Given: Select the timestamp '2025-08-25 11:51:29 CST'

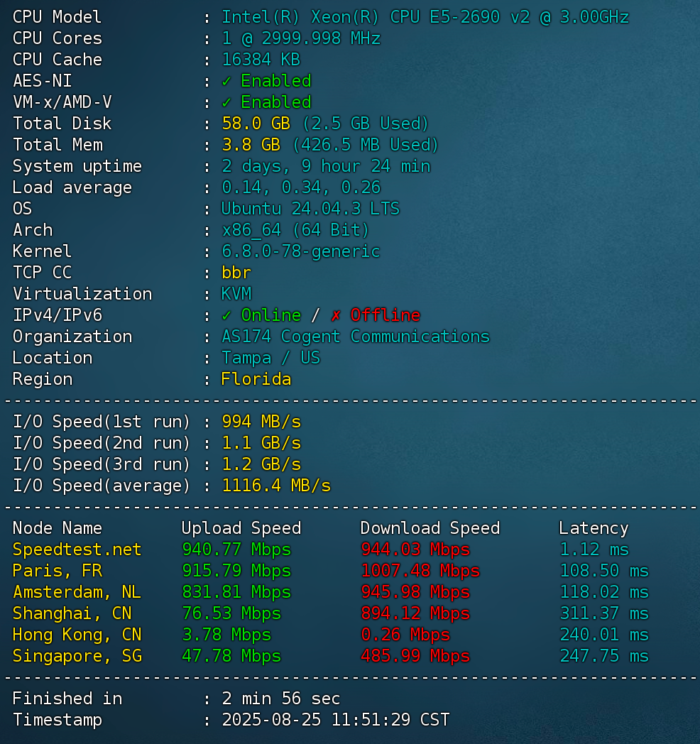Looking at the screenshot, I should [336, 720].
